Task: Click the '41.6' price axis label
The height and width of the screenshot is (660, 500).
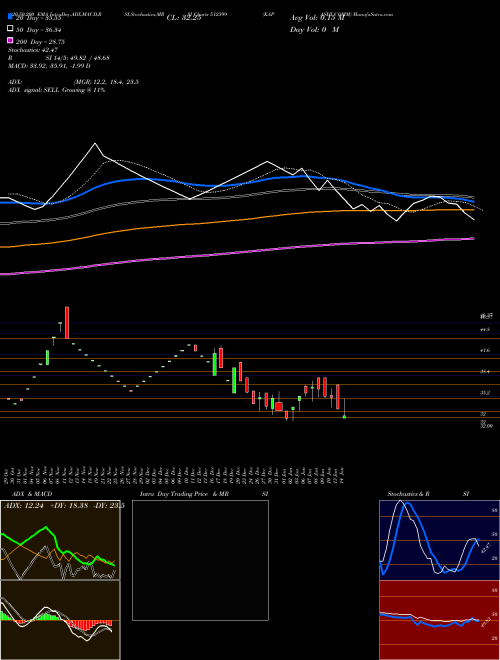Action: coord(484,350)
